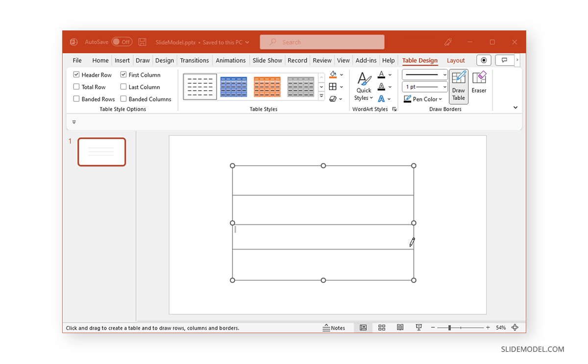588x364 pixels.
Task: Expand Borders dropdown arrow
Action: (342, 87)
